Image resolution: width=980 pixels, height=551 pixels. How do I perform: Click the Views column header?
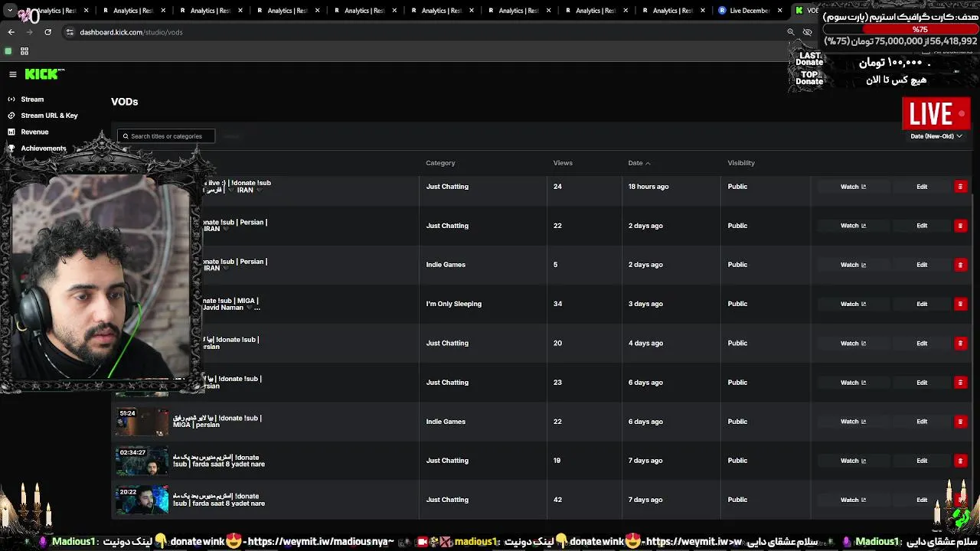563,163
